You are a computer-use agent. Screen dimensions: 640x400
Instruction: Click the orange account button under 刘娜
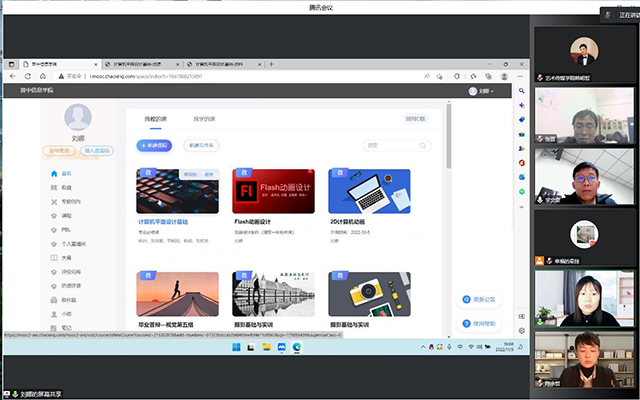(x=59, y=151)
